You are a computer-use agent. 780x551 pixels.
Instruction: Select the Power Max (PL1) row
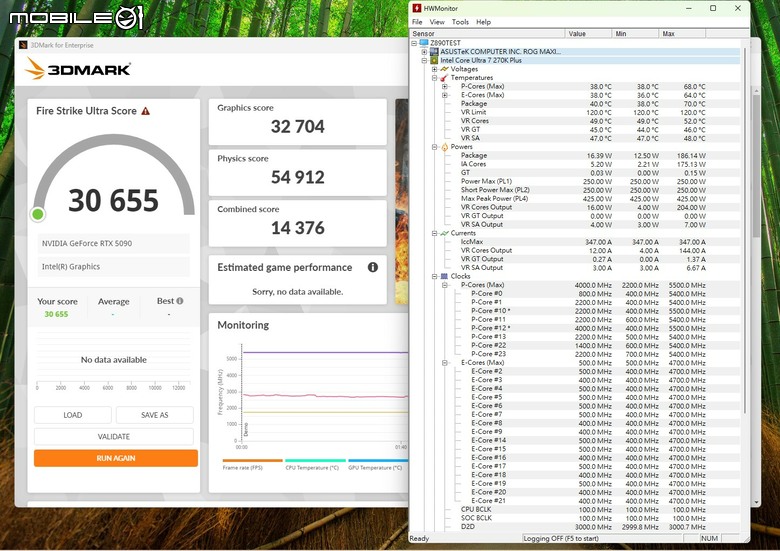[575, 182]
